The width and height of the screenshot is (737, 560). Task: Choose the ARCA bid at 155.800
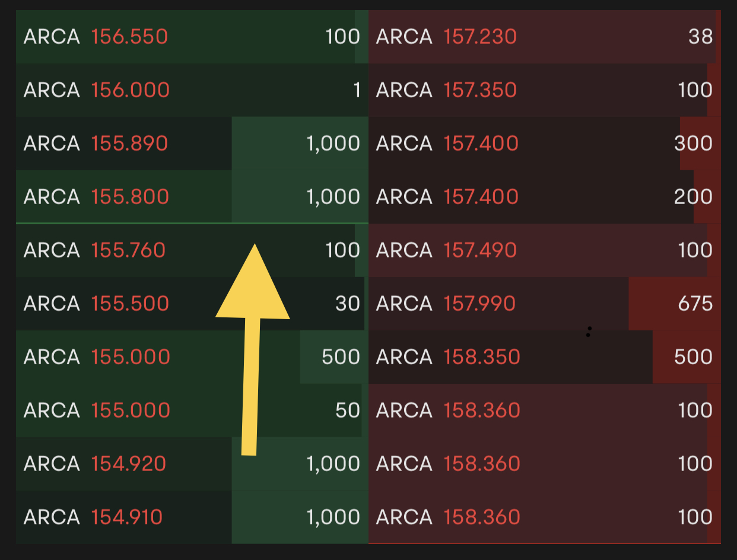pyautogui.click(x=192, y=197)
